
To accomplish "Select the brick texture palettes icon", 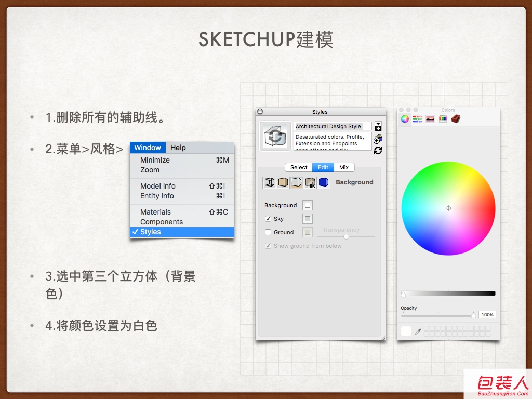I will (456, 119).
